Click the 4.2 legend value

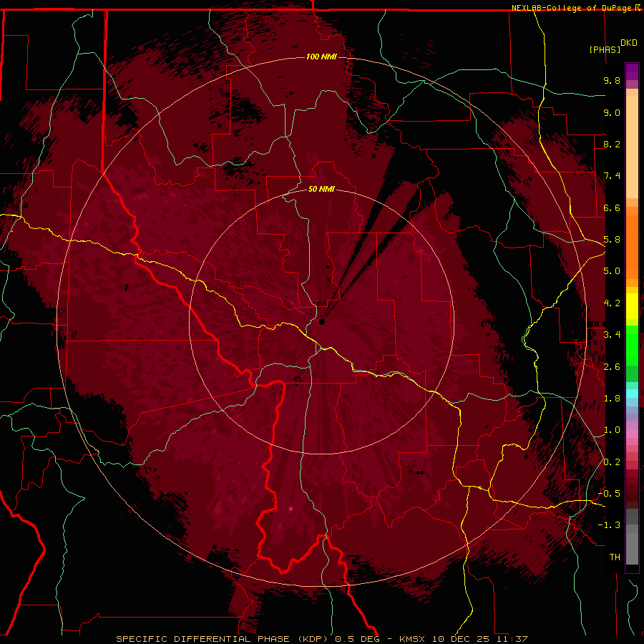pos(612,303)
